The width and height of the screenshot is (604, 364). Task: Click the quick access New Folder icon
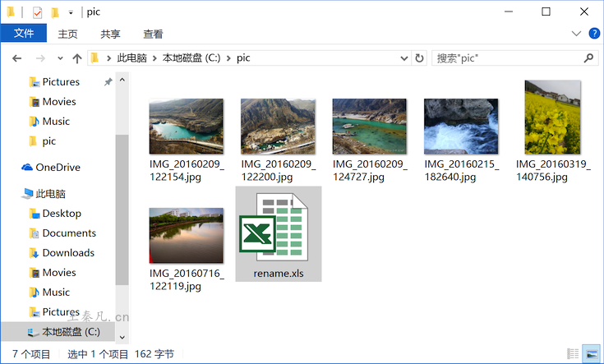coord(55,12)
